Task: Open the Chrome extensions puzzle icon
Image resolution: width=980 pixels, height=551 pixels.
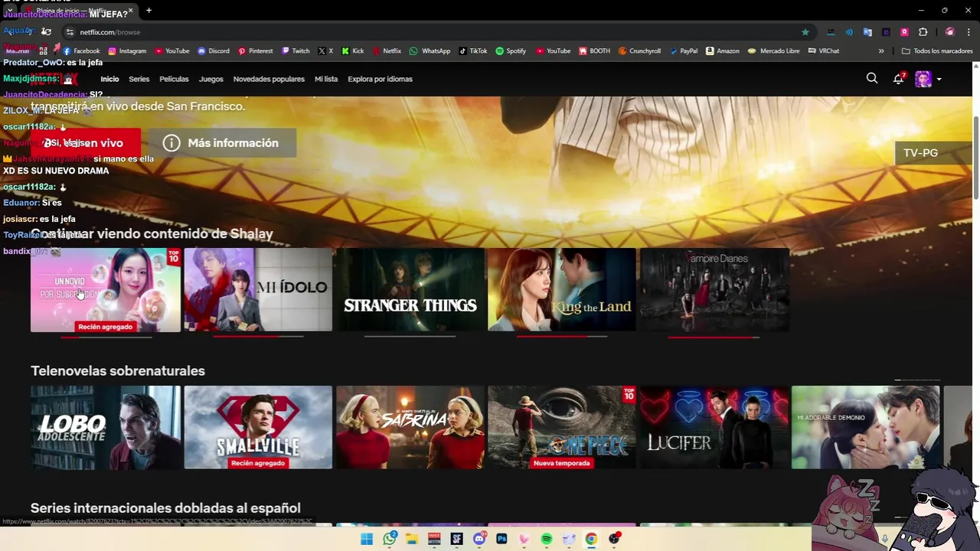Action: [x=923, y=32]
